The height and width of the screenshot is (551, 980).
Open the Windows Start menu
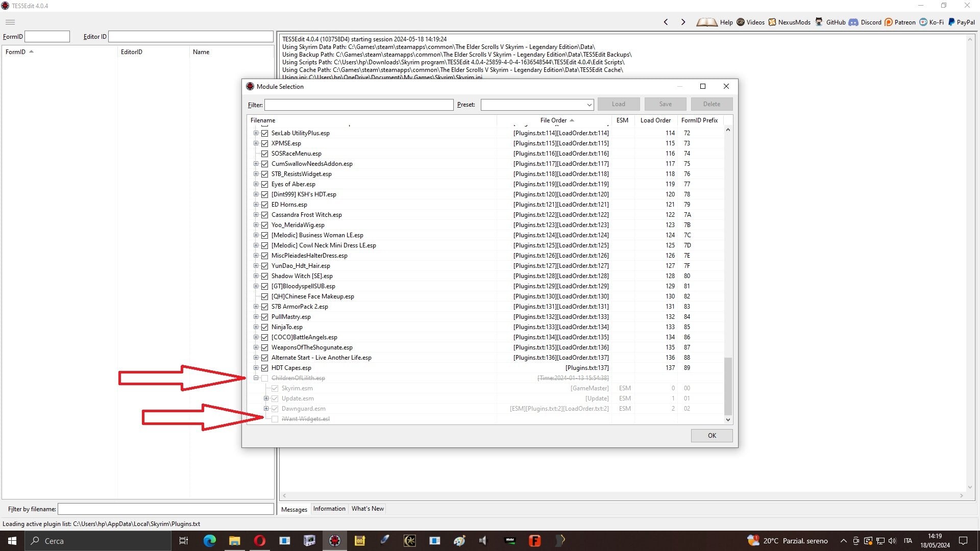tap(12, 541)
